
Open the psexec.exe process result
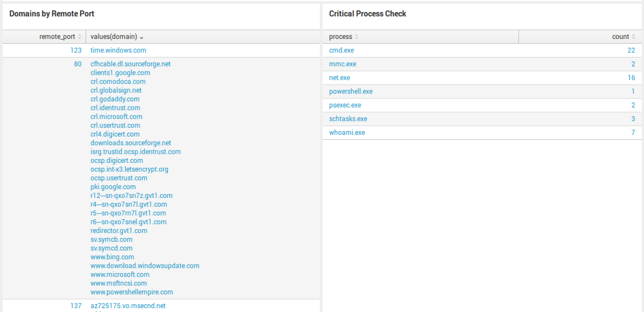coord(345,105)
